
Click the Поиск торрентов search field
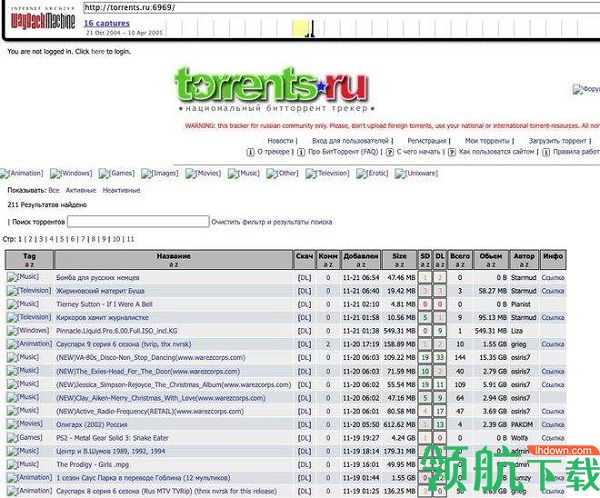tap(138, 222)
